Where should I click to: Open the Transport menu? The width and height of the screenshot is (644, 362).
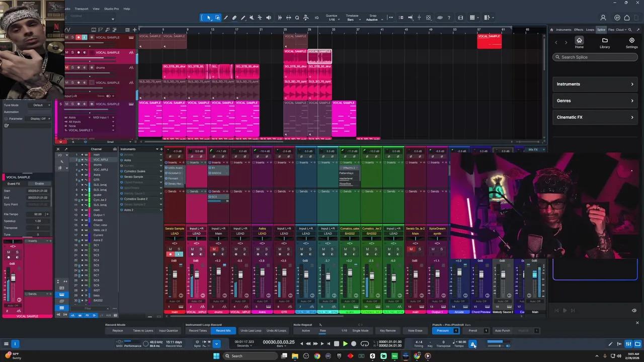pyautogui.click(x=82, y=9)
